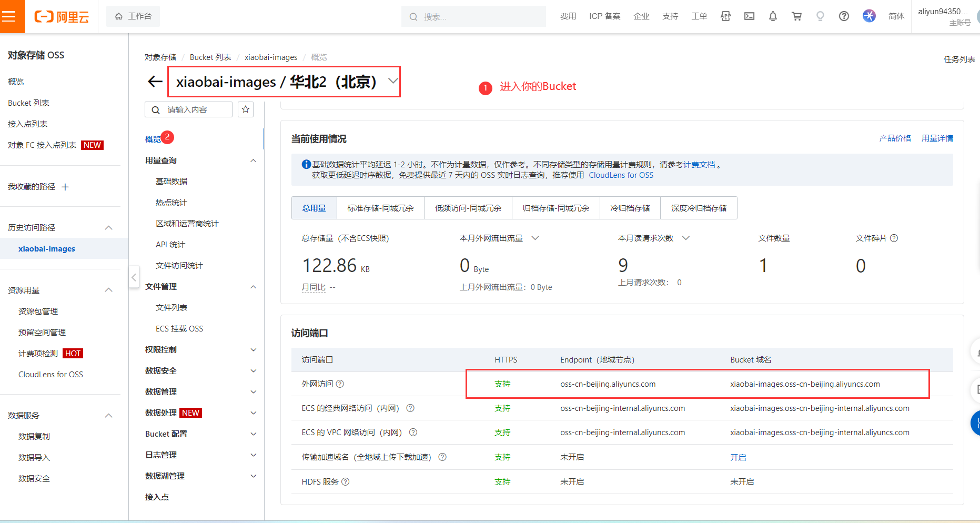Open the shopping cart icon
Screen dimensions: 980x523
click(796, 16)
